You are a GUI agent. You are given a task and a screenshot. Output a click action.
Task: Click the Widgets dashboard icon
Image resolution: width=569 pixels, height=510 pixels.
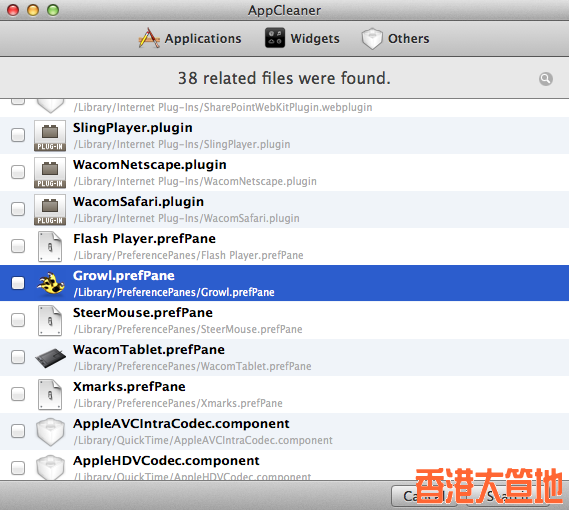click(x=275, y=38)
